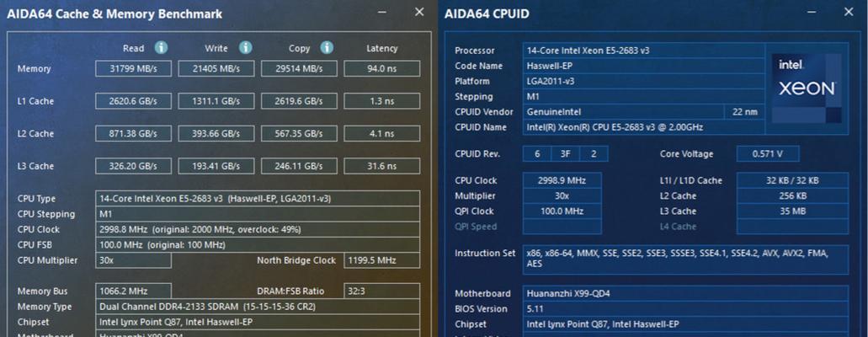Click the L1I / L1D Cache 32 KB value
The image size is (868, 337).
tap(792, 180)
